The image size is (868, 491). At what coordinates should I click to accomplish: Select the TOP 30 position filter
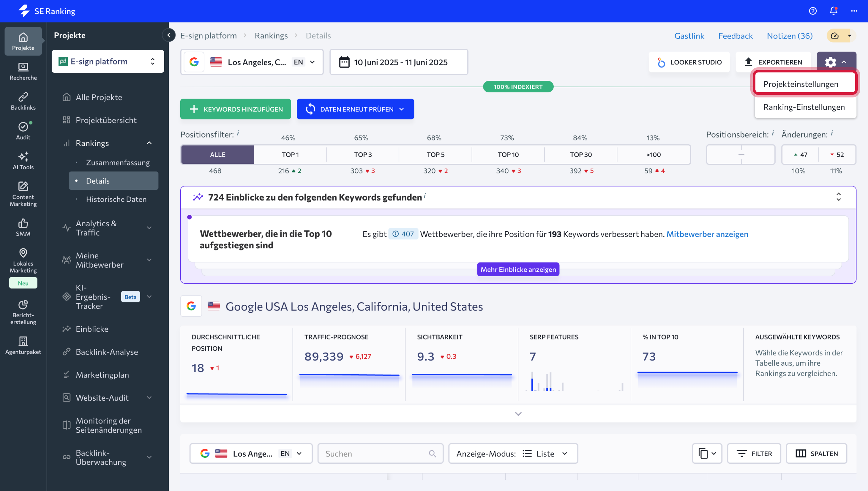tap(581, 154)
